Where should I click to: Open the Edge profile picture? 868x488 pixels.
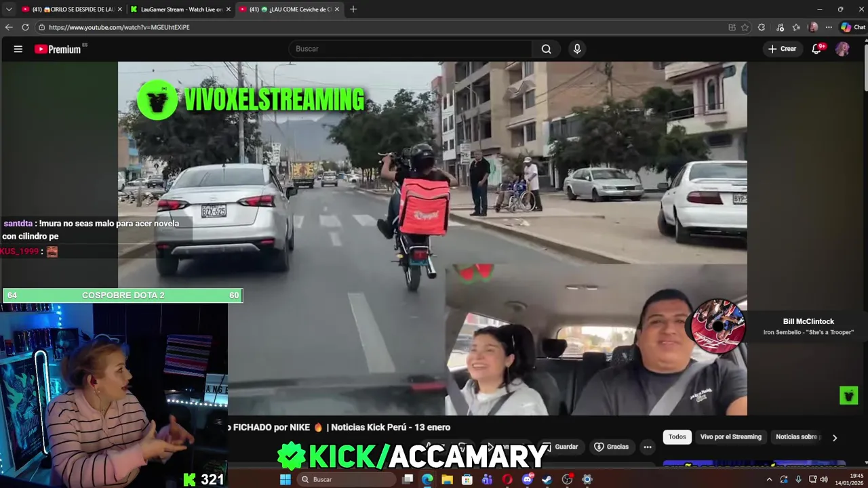tap(813, 27)
